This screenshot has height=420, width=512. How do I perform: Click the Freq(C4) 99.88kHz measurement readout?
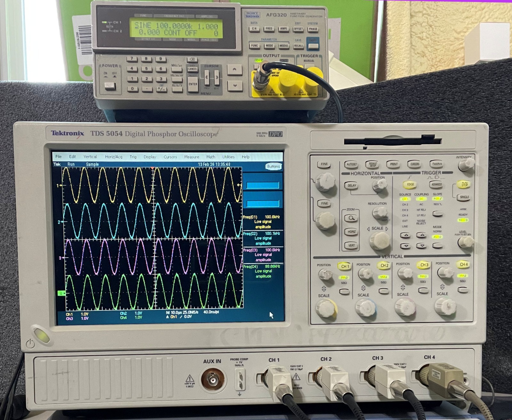[262, 271]
